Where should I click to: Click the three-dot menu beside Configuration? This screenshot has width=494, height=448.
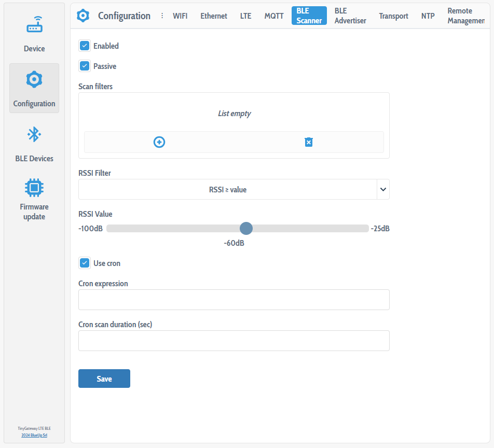click(162, 16)
